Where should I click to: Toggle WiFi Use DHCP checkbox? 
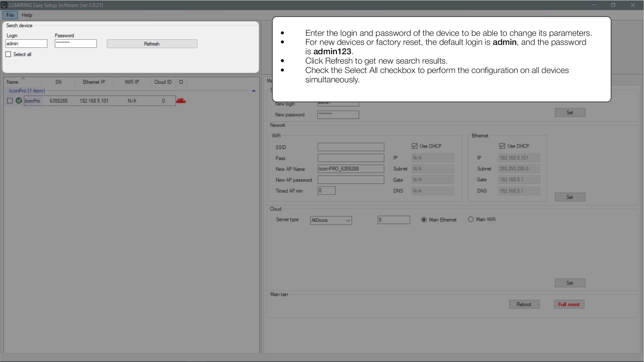[x=415, y=146]
